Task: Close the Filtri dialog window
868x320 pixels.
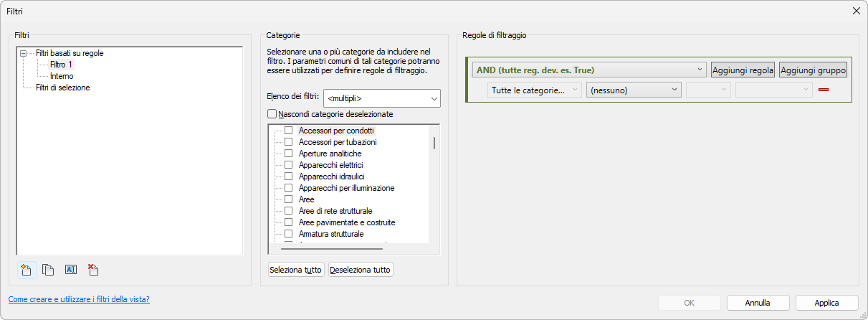Action: (856, 11)
